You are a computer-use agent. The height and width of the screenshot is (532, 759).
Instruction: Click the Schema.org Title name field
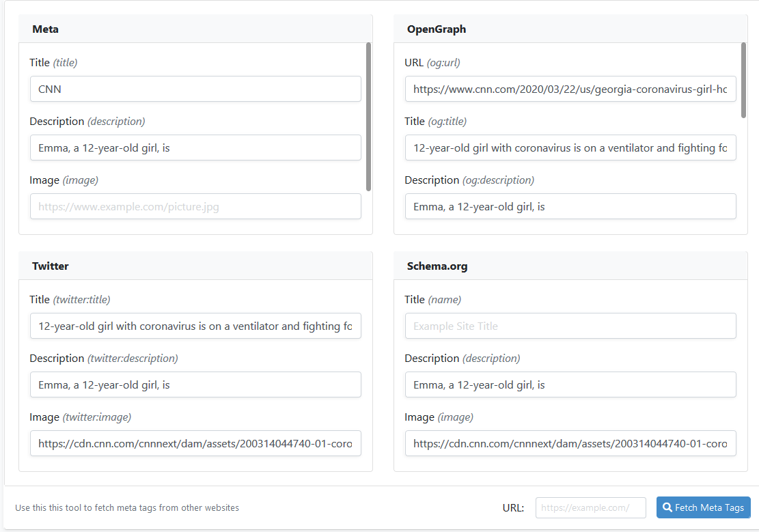[570, 326]
